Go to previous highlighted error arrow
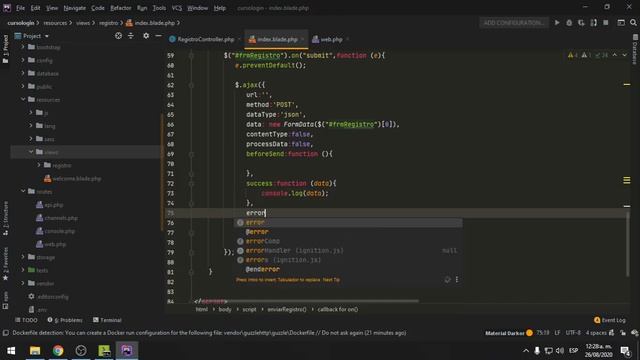 coord(615,55)
